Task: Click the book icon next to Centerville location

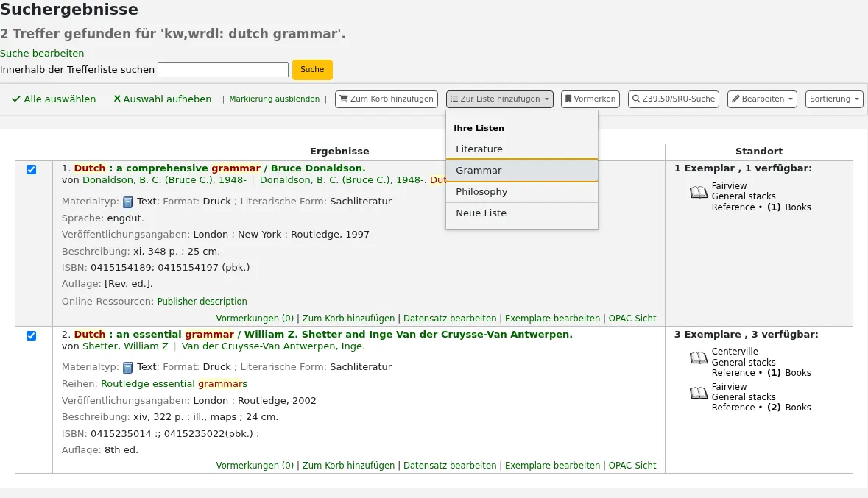Action: (x=699, y=358)
